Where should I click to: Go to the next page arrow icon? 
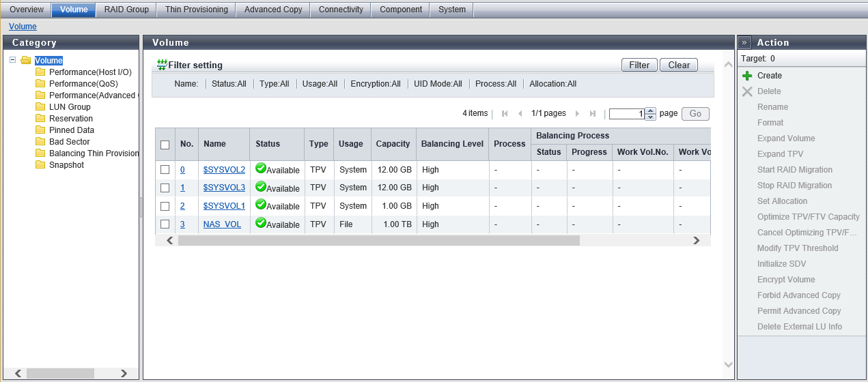[577, 114]
